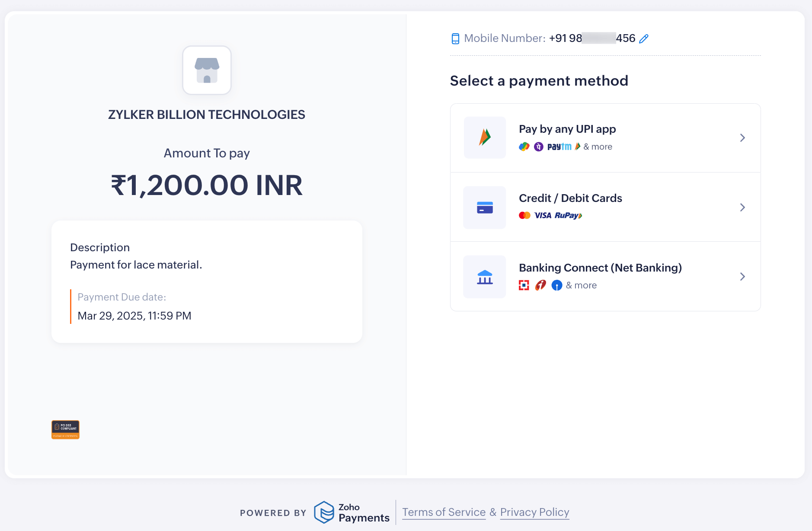Click the blue credit card icon tile
This screenshot has height=531, width=812.
pos(485,208)
